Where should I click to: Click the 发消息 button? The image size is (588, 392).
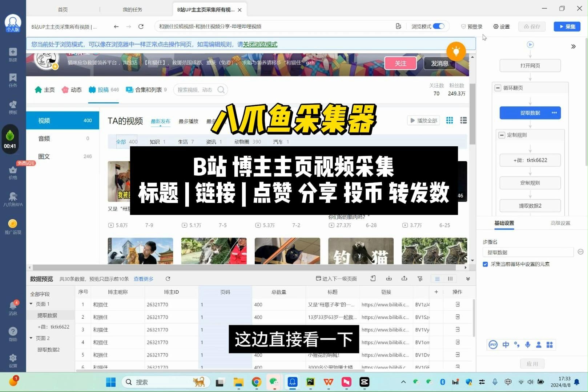pyautogui.click(x=439, y=64)
